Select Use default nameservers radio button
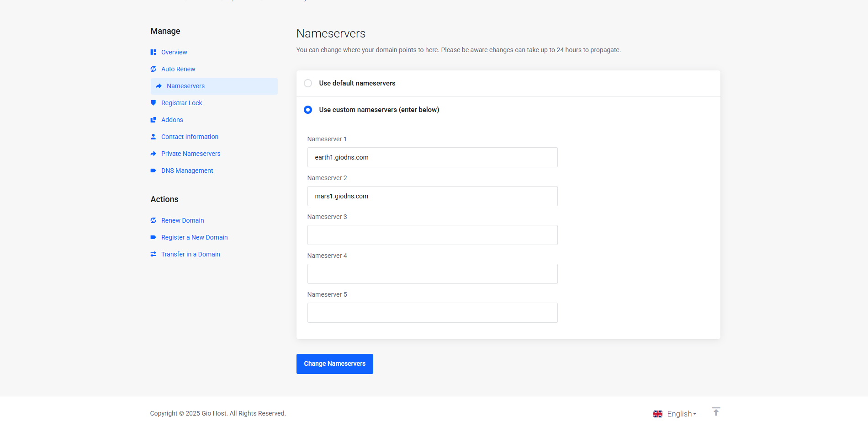This screenshot has width=868, height=427. pyautogui.click(x=308, y=83)
